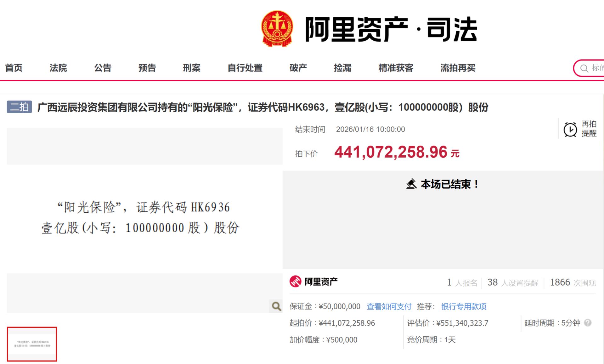Viewport: 604px width, 364px height.
Task: Click the gavel icon next to 本场已结束
Action: coord(411,184)
